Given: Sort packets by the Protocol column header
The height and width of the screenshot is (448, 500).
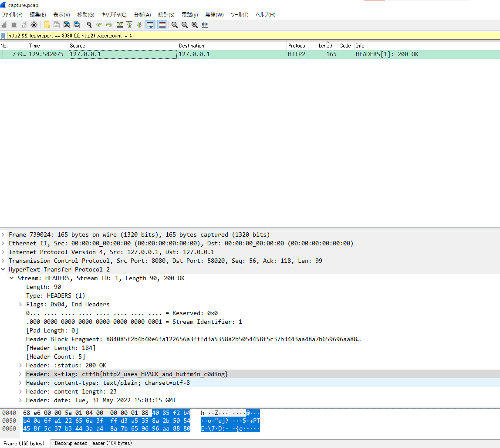Looking at the screenshot, I should coord(297,46).
